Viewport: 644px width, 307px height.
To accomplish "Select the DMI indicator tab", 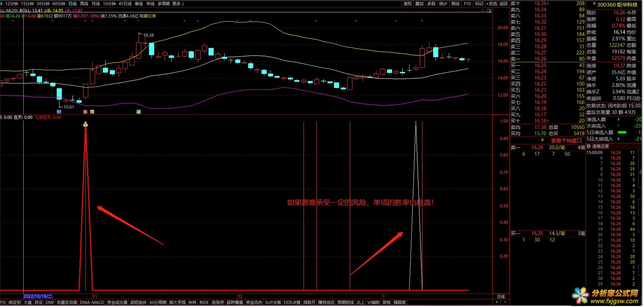I will pos(50,302).
